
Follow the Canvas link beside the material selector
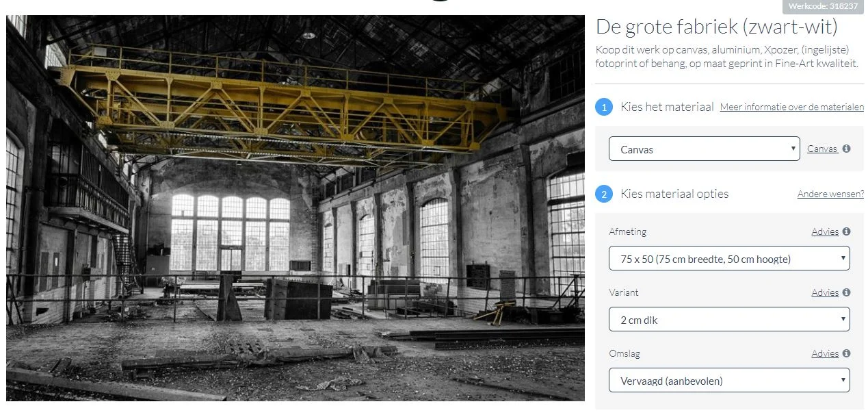(821, 149)
